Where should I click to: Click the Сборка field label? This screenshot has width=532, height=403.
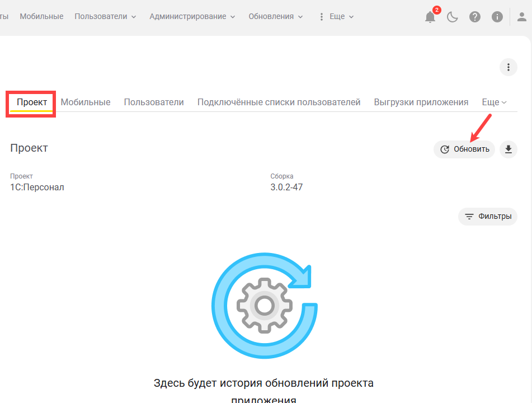(281, 176)
